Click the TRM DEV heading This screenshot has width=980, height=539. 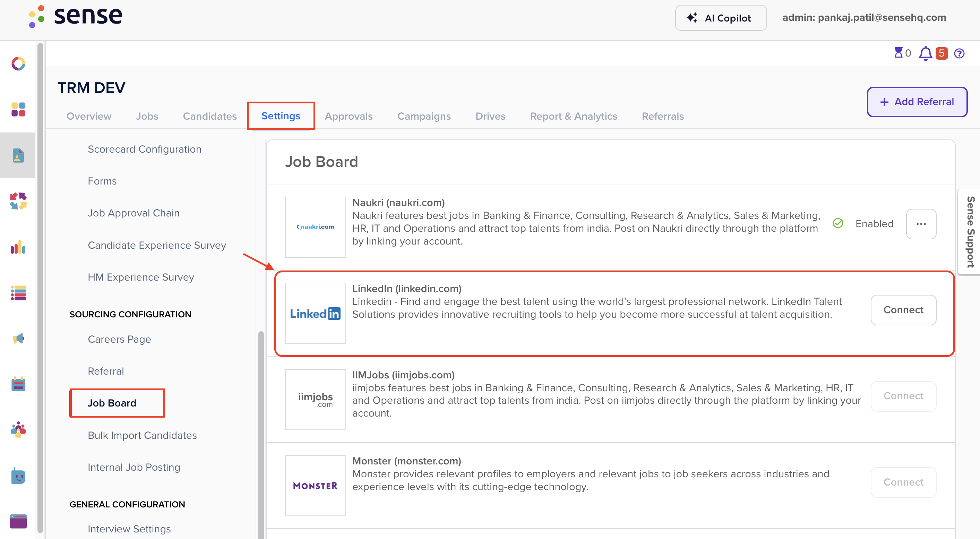[x=91, y=88]
